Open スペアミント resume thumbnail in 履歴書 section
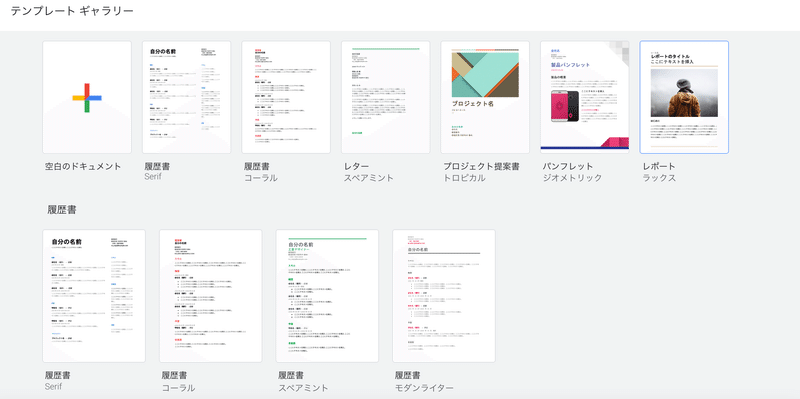The width and height of the screenshot is (800, 399). [x=327, y=296]
